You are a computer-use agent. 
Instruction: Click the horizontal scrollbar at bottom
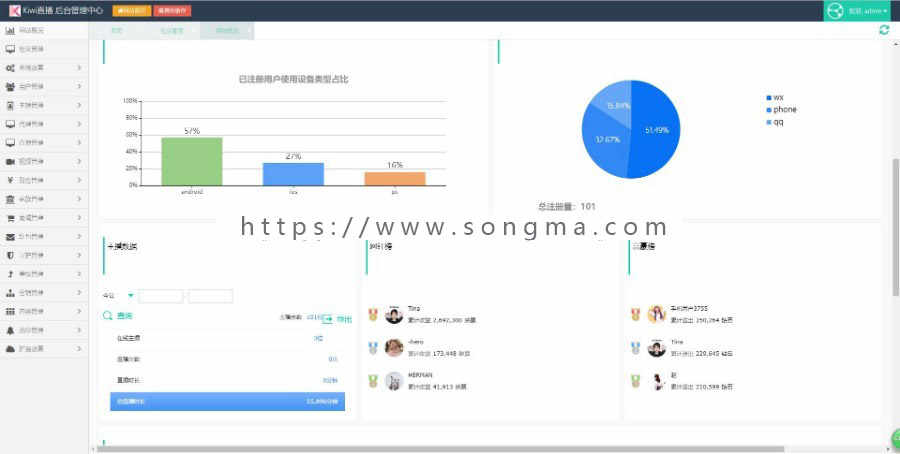point(440,449)
